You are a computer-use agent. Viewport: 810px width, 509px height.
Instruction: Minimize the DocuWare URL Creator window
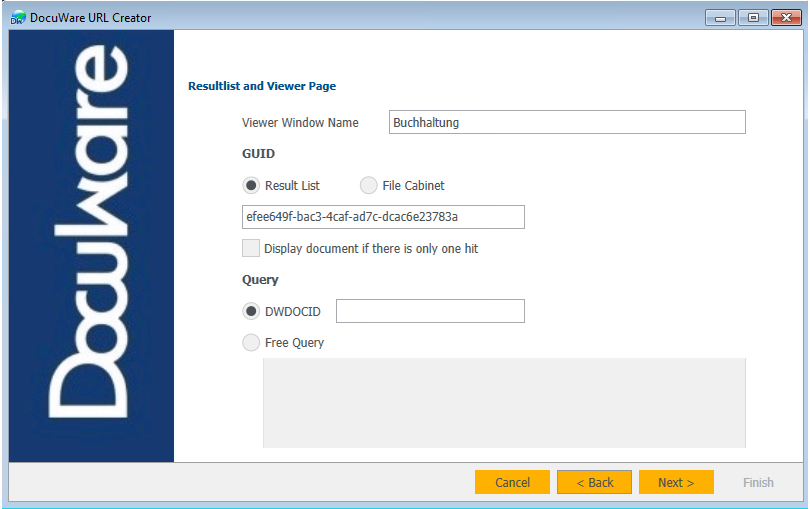click(721, 18)
